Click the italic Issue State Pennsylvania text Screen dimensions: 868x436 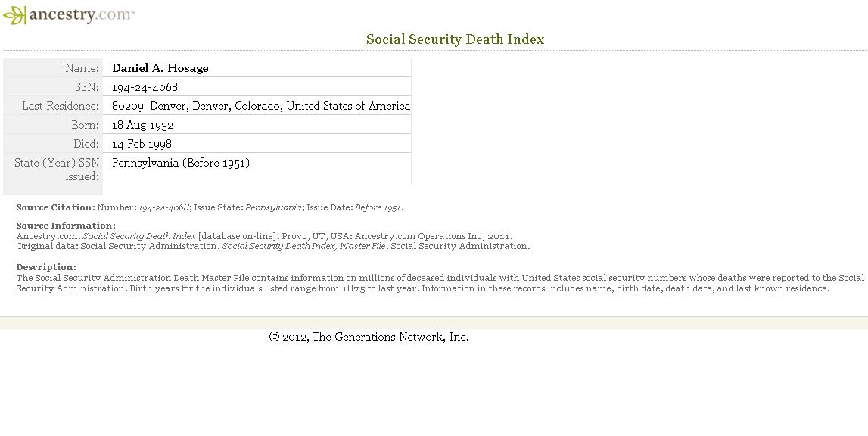(x=273, y=207)
